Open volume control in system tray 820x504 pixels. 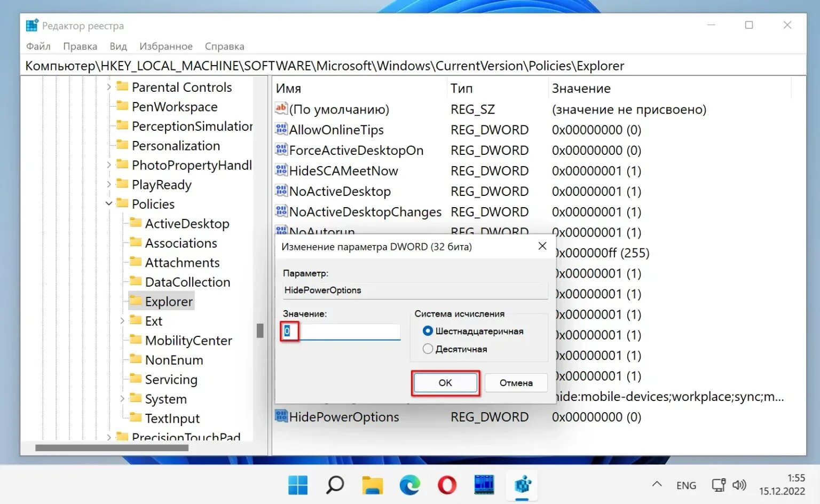pyautogui.click(x=739, y=485)
